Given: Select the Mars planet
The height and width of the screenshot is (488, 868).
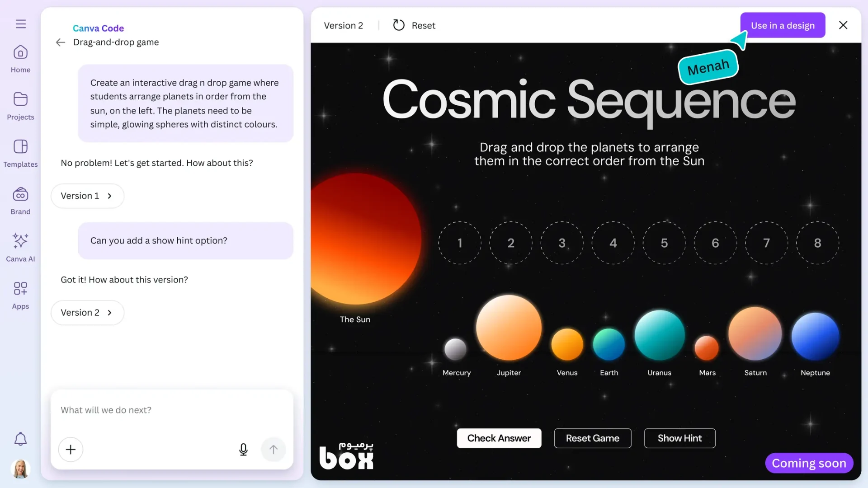Looking at the screenshot, I should pyautogui.click(x=707, y=348).
